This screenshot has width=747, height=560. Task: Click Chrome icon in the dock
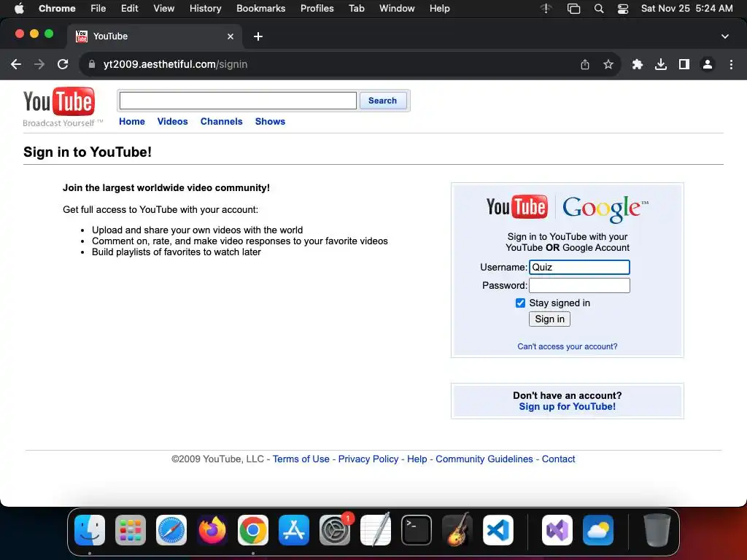point(253,530)
